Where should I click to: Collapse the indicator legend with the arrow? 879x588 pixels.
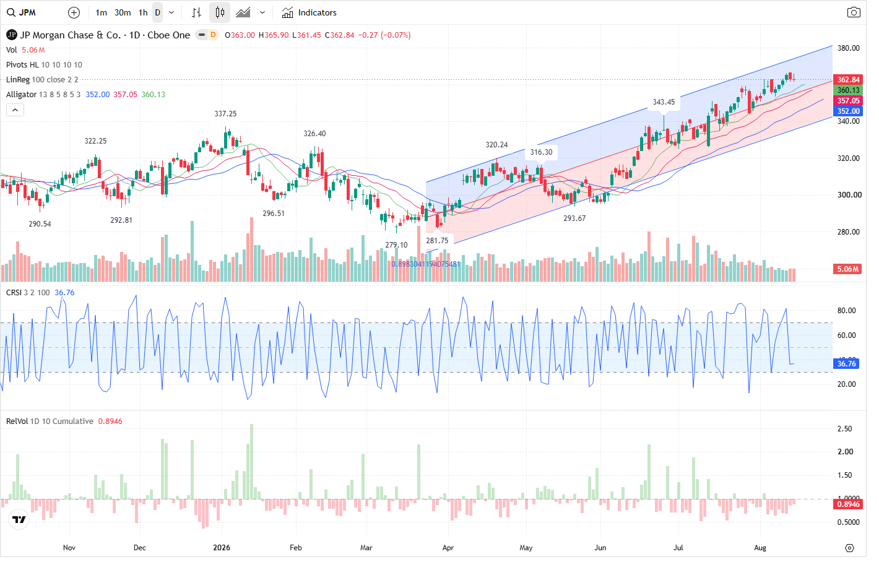click(15, 110)
